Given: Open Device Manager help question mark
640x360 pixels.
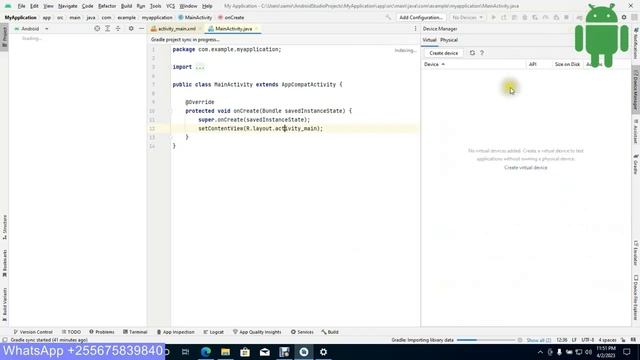Looking at the screenshot, I should click(x=482, y=53).
